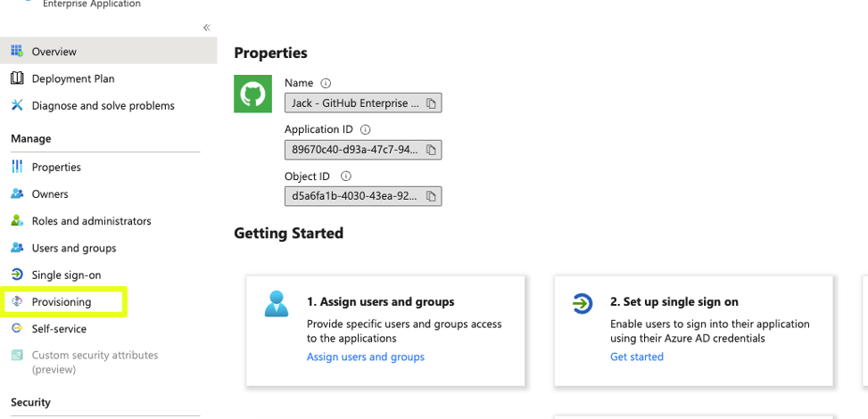Viewport: 868px width, 419px height.
Task: Click the '1. Assign users and groups' heading
Action: (381, 301)
